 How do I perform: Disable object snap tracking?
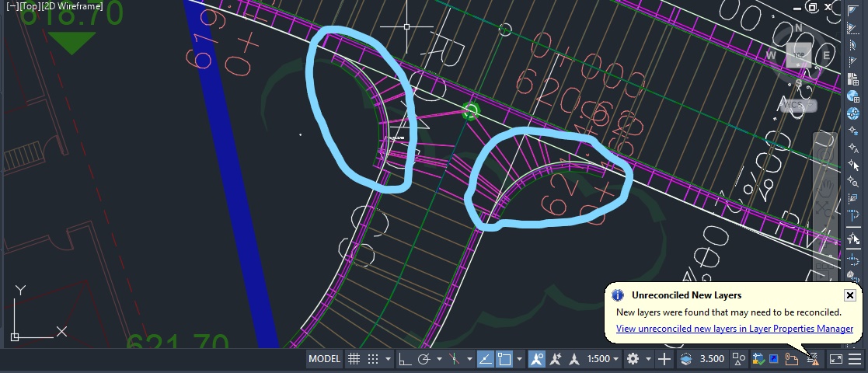coord(485,359)
